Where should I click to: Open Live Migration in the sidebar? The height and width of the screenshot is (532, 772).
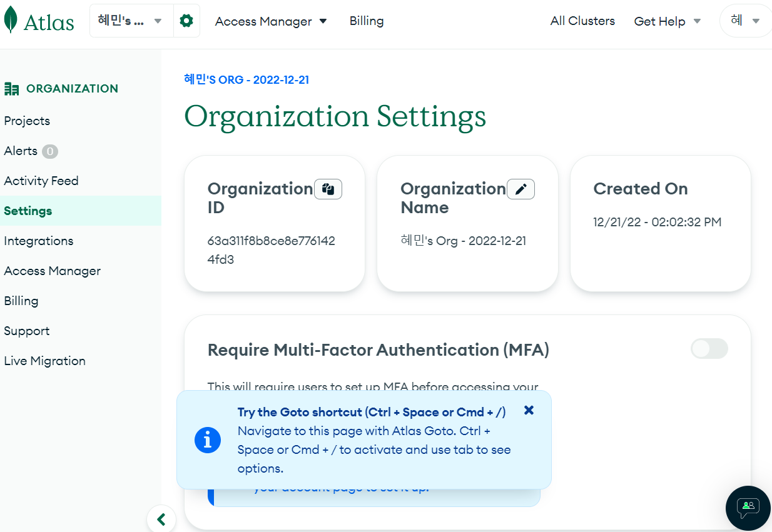pos(45,361)
